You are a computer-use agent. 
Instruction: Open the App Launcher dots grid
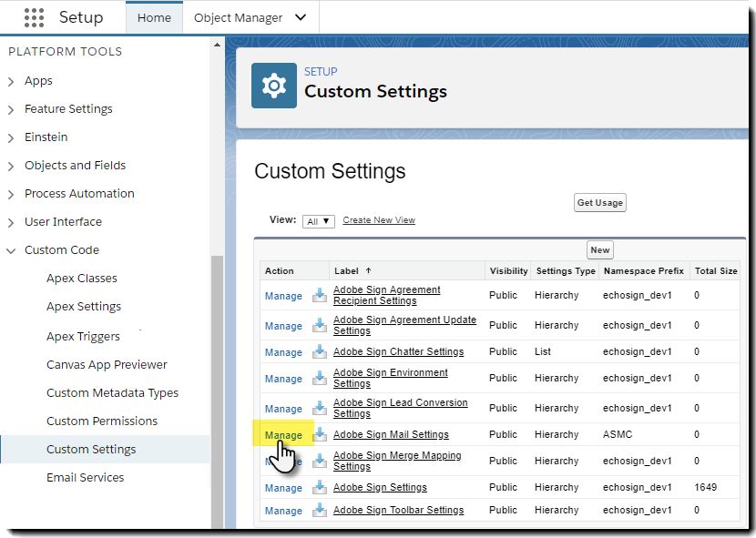click(34, 17)
